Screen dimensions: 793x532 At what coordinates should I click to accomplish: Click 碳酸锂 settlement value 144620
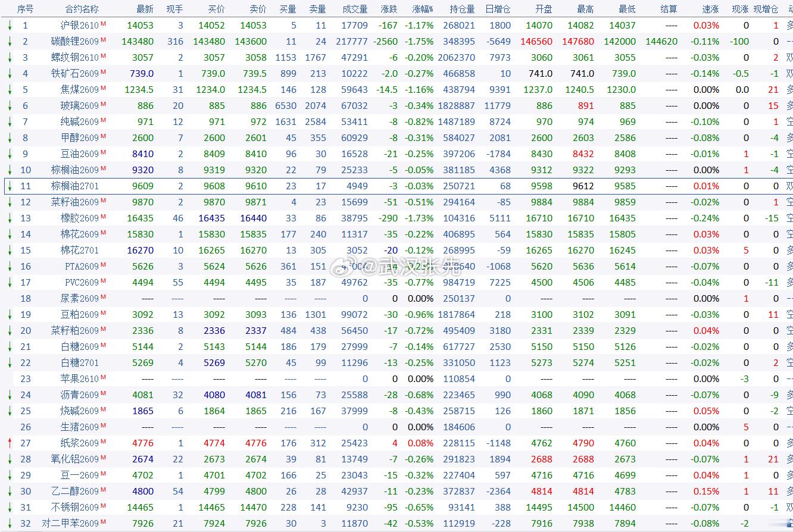[661, 41]
